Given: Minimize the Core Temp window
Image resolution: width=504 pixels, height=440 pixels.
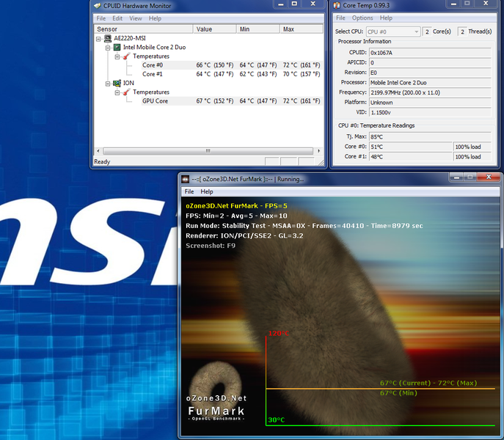Looking at the screenshot, I should (453, 4).
